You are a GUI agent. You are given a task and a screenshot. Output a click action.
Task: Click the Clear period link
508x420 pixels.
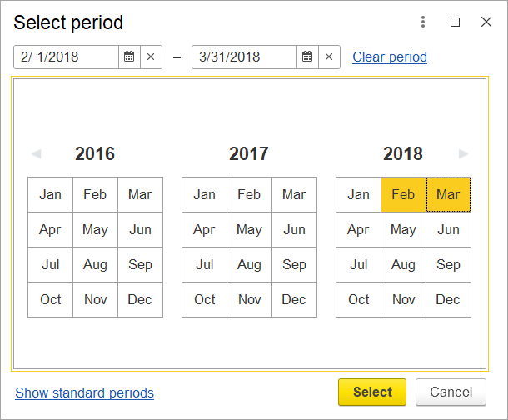click(x=390, y=57)
